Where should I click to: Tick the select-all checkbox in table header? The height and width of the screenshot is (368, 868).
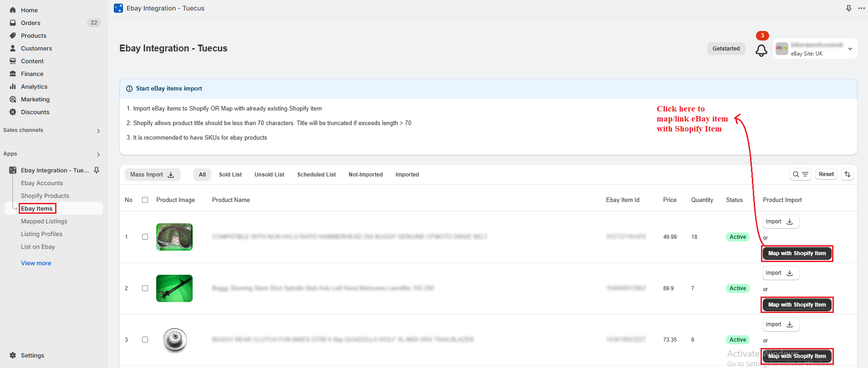coord(145,200)
